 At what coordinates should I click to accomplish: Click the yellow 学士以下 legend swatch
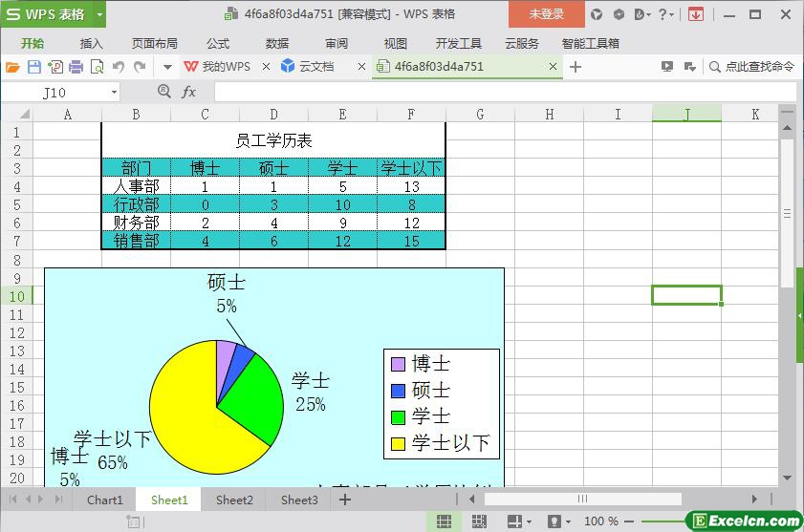[x=398, y=443]
